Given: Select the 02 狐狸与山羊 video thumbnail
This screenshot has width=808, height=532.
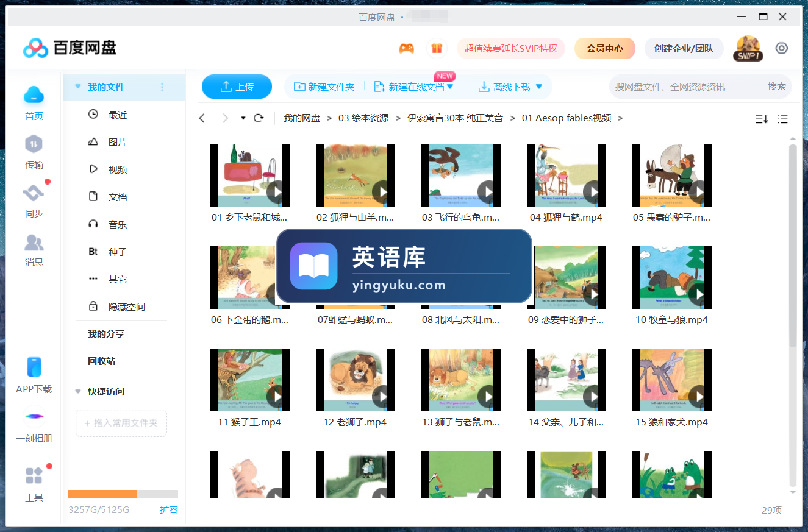Looking at the screenshot, I should tap(356, 175).
